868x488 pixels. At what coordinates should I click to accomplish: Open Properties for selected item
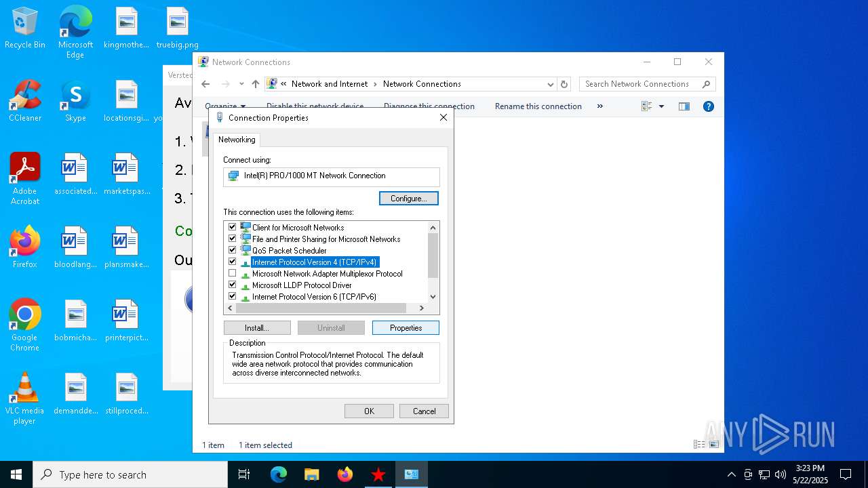[406, 328]
